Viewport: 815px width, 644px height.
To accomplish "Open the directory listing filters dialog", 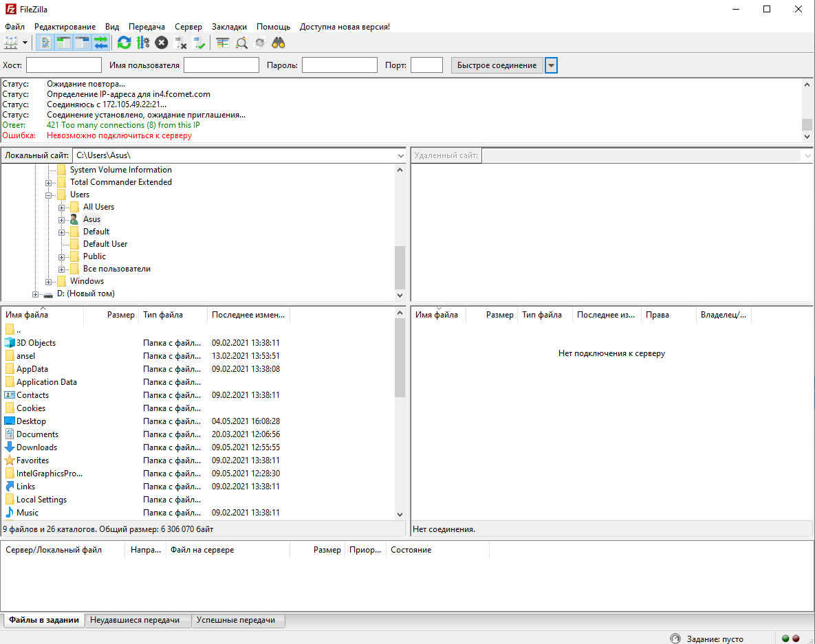I will (222, 43).
